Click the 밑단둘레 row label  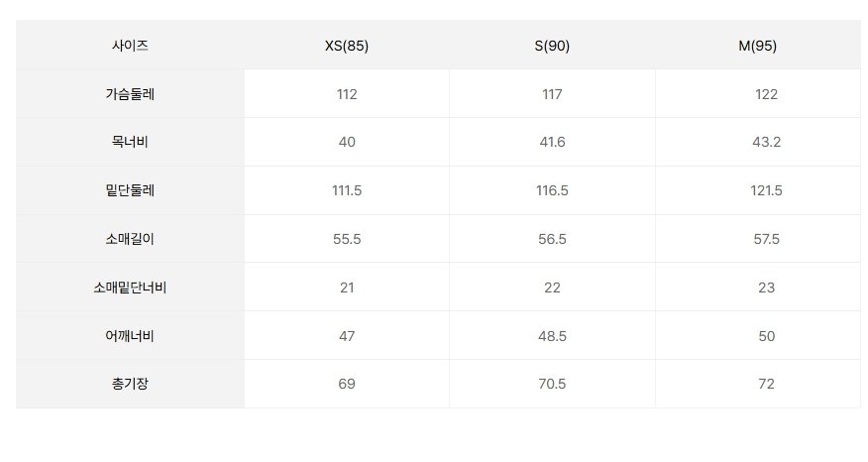coord(130,190)
